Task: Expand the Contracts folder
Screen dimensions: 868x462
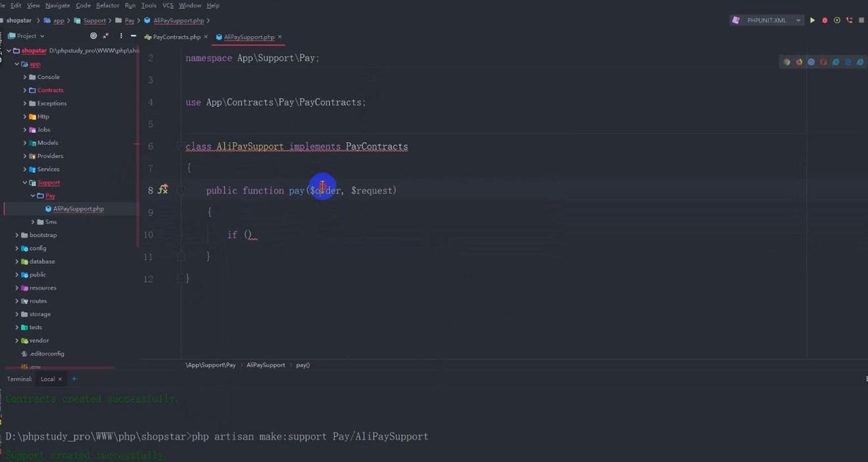Action: [x=25, y=90]
